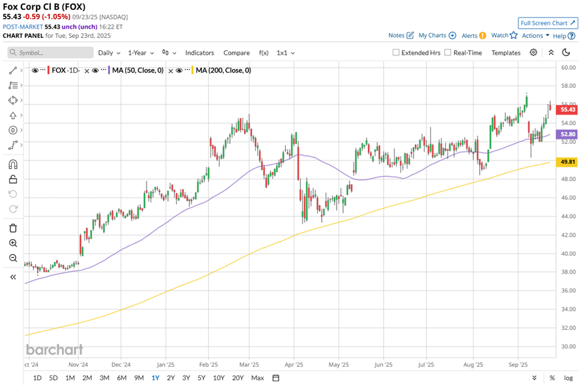Open the Compare menu
This screenshot has width=588, height=389.
coord(236,53)
